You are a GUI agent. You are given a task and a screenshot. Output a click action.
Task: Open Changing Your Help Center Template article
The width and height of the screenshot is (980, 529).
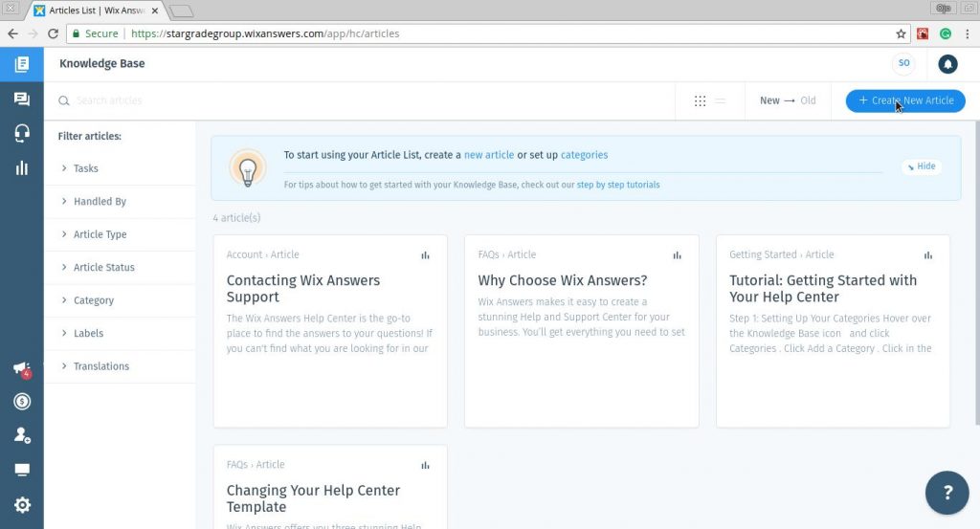tap(313, 498)
